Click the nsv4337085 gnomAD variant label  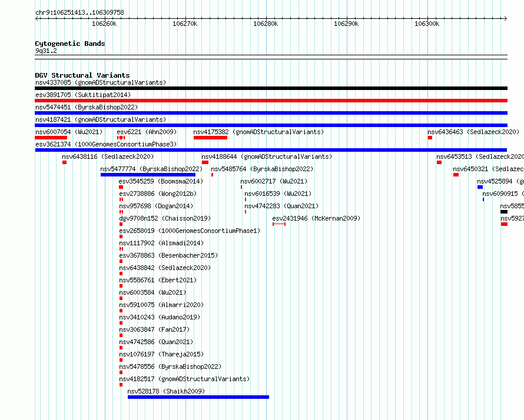[101, 82]
